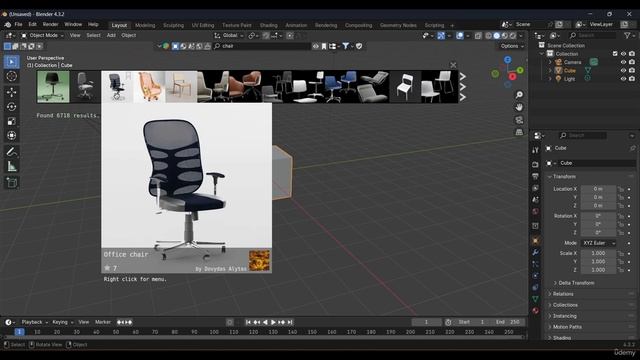Open the View Layer properties tab
Image resolution: width=640 pixels, height=360 pixels.
click(x=536, y=188)
